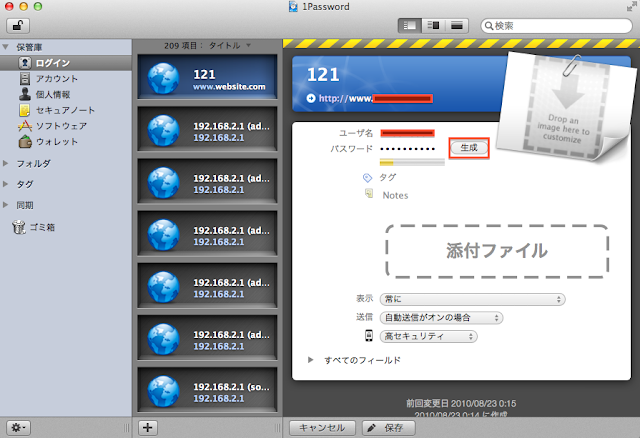Focus the 検索 search field
Screen dimensions: 640x438
556,26
